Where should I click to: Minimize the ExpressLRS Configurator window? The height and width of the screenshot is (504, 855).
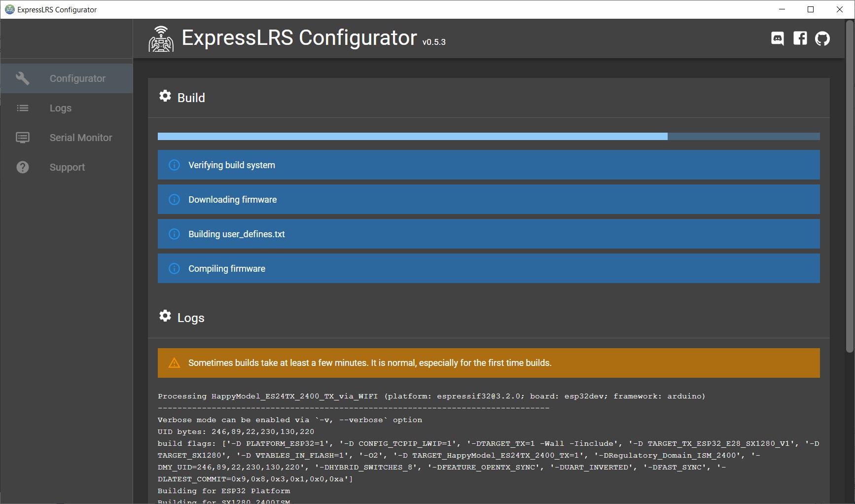(782, 9)
